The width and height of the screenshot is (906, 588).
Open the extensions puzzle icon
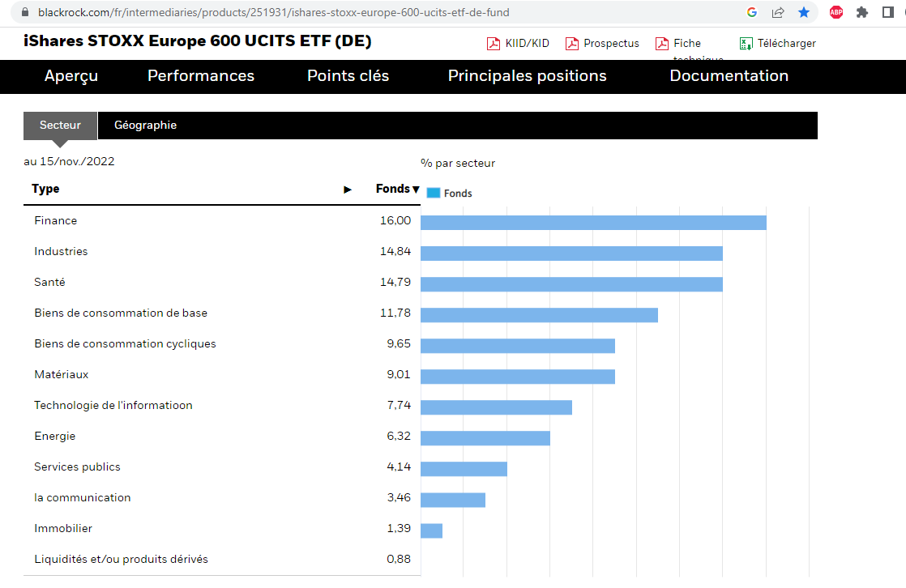click(x=862, y=12)
